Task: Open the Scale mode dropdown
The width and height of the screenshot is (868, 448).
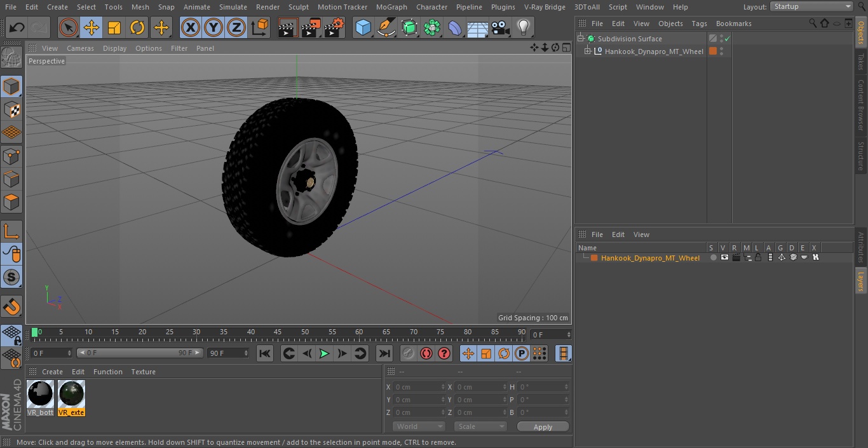Action: coord(480,426)
